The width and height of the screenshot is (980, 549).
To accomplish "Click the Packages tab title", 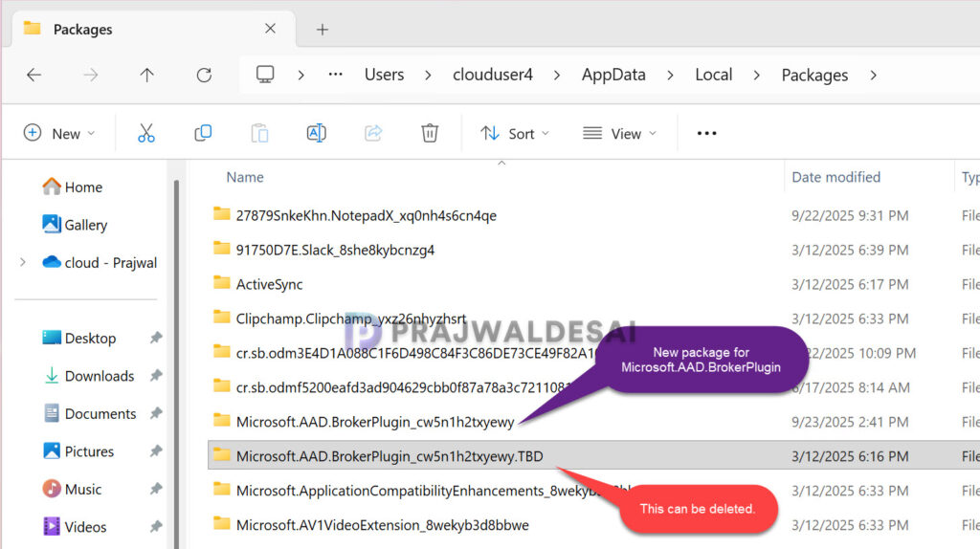I will 82,30.
